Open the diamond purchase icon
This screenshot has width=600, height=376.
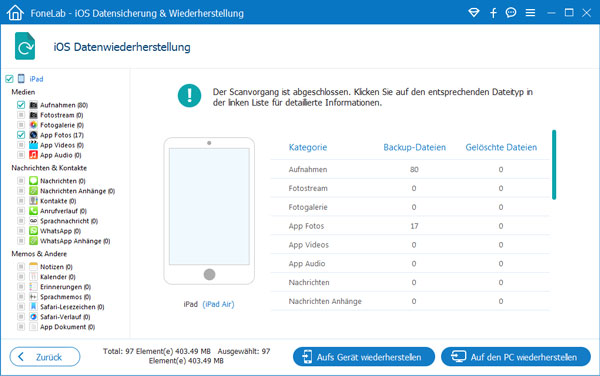[x=474, y=13]
